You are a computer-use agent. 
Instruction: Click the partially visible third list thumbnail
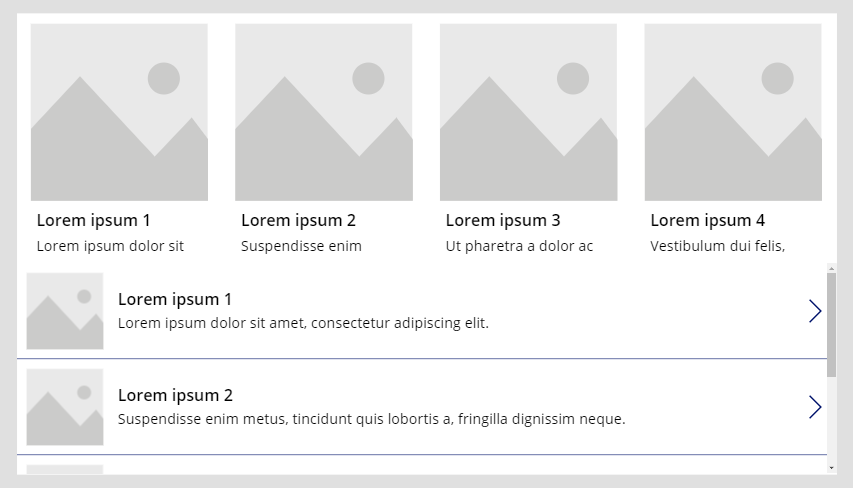point(65,469)
